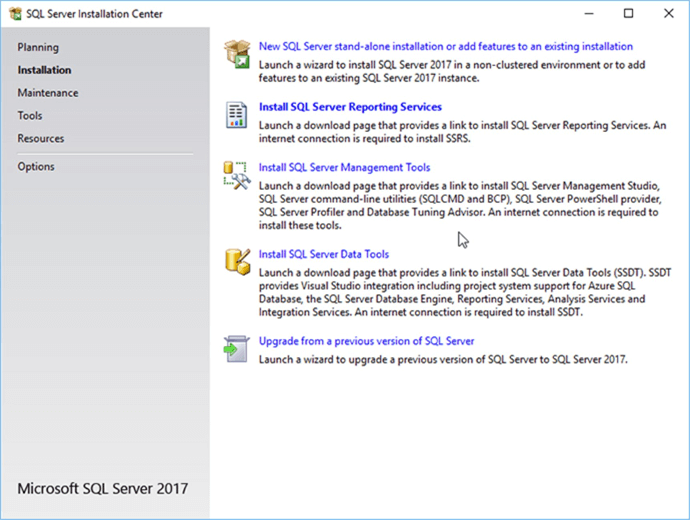Viewport: 690px width, 520px height.
Task: Click text 'install these tools.'
Action: pos(300,225)
